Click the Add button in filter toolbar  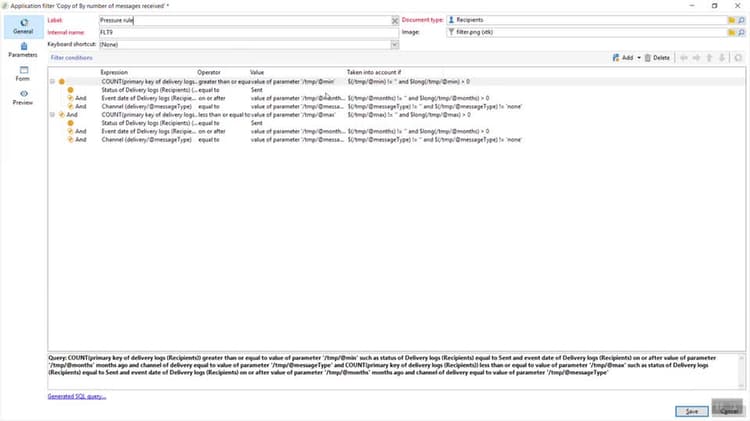pyautogui.click(x=623, y=58)
